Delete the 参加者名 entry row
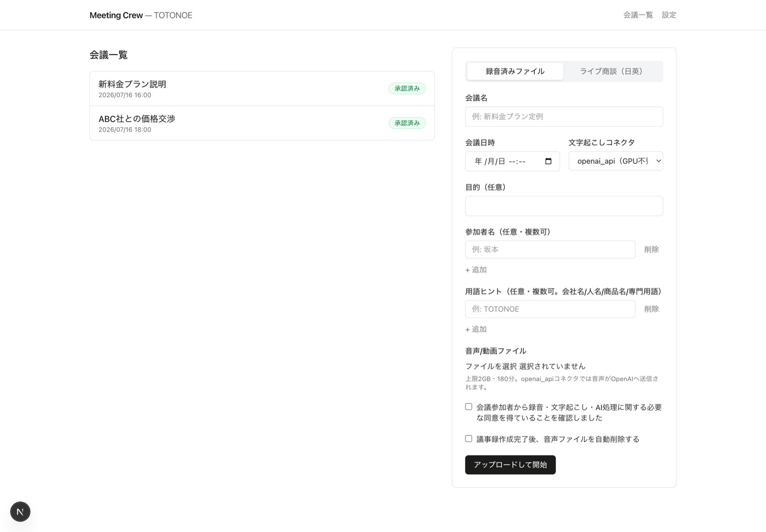Viewport: 766px width, 532px height. [x=652, y=249]
